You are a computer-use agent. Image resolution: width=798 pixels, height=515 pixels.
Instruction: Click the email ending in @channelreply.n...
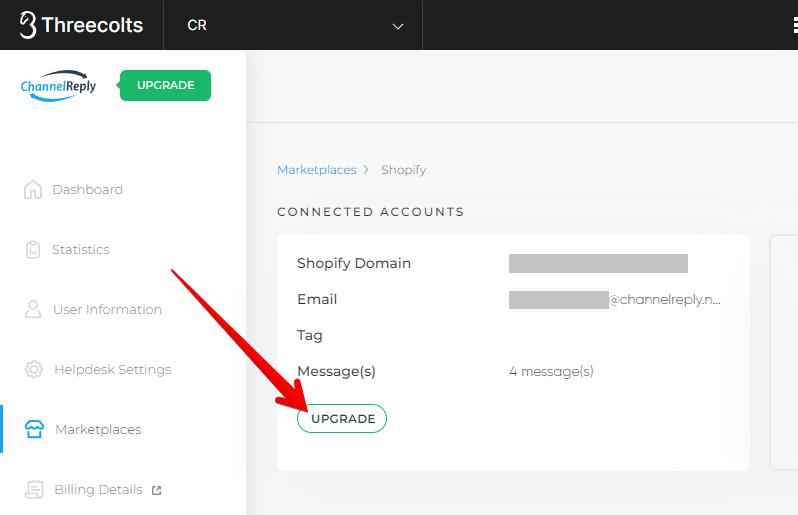click(x=614, y=300)
